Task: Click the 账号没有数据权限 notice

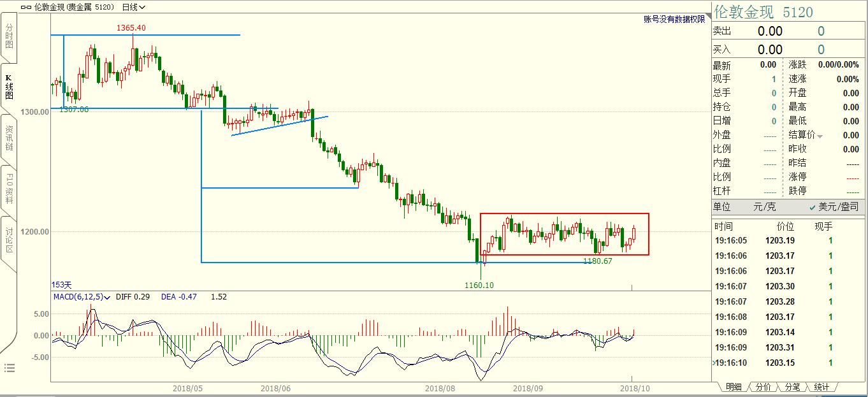Action: pyautogui.click(x=674, y=20)
